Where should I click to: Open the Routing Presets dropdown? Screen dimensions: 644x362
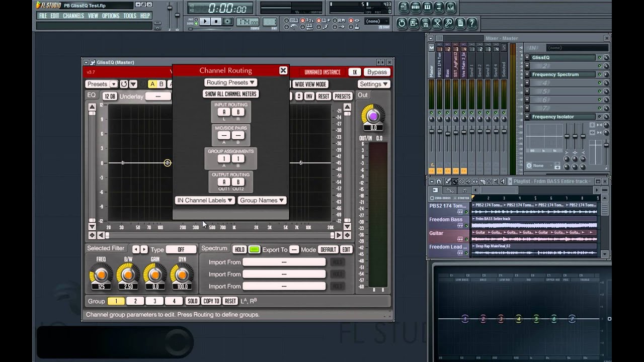(x=231, y=82)
